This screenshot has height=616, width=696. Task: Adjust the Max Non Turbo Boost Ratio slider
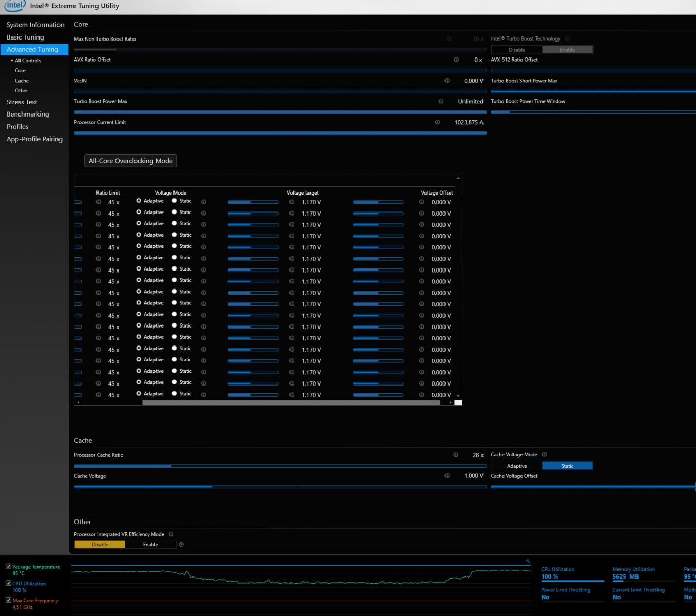280,50
